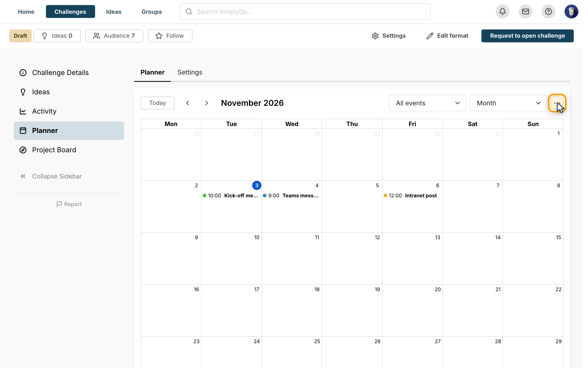Viewport: 588px width, 368px height.
Task: Open the user profile avatar
Action: [x=571, y=11]
